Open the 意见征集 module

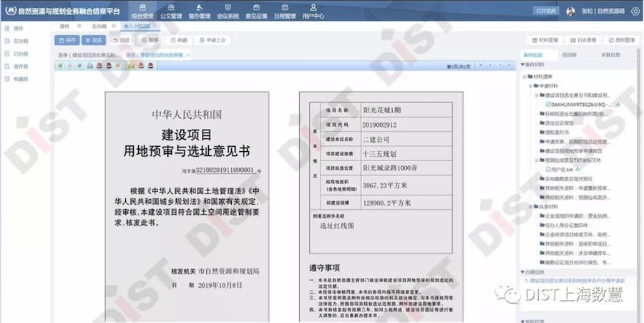[256, 11]
